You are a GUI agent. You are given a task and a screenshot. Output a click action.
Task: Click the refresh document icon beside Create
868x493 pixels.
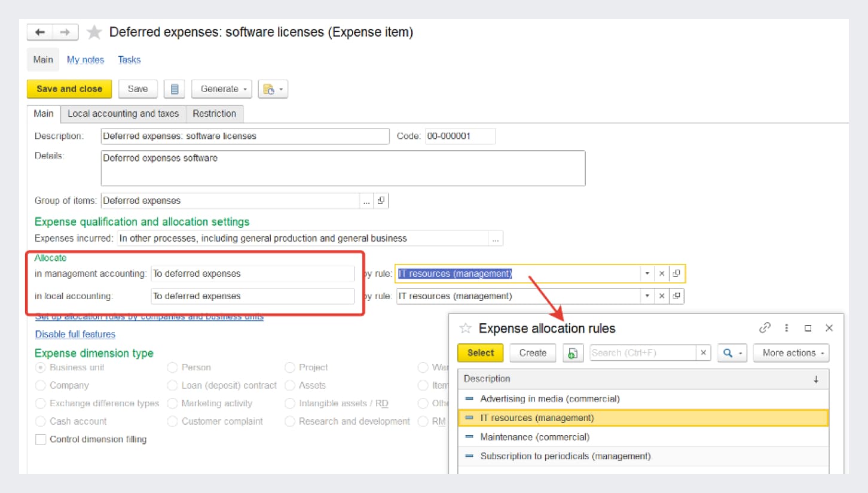573,353
